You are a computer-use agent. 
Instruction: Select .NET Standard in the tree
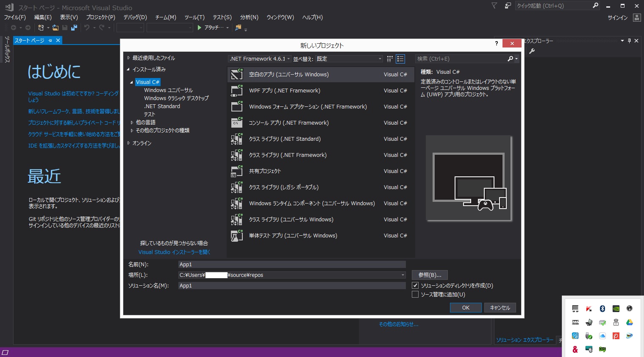162,106
